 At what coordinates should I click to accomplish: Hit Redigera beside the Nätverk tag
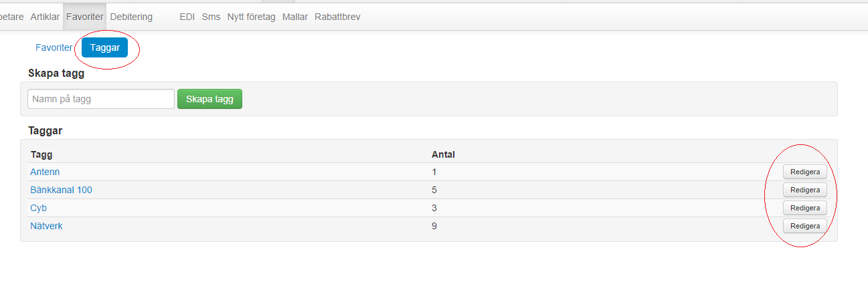pos(804,226)
